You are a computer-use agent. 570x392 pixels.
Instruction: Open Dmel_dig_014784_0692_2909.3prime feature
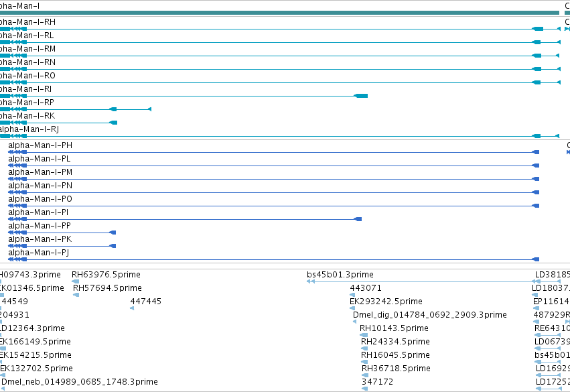[430, 315]
